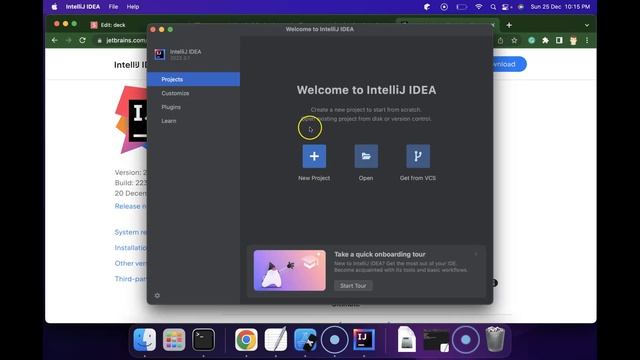Open the Apple menu
Image resolution: width=640 pixels, height=360 pixels.
[x=55, y=7]
